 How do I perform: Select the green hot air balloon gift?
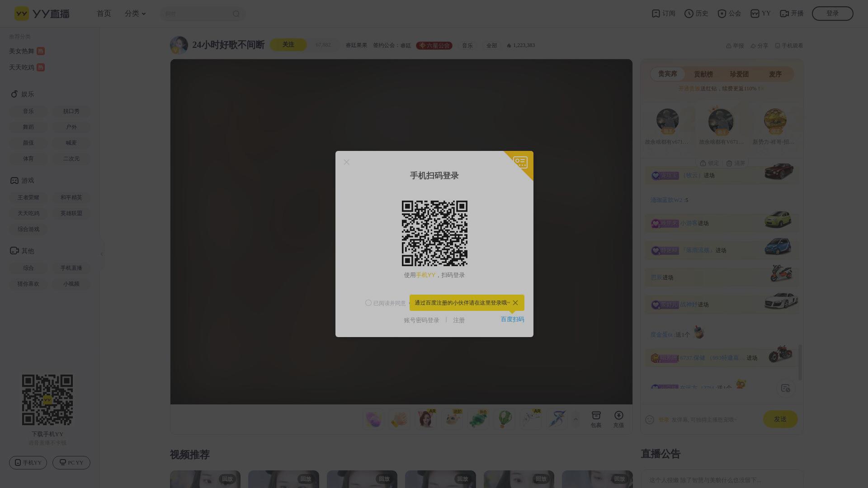504,419
